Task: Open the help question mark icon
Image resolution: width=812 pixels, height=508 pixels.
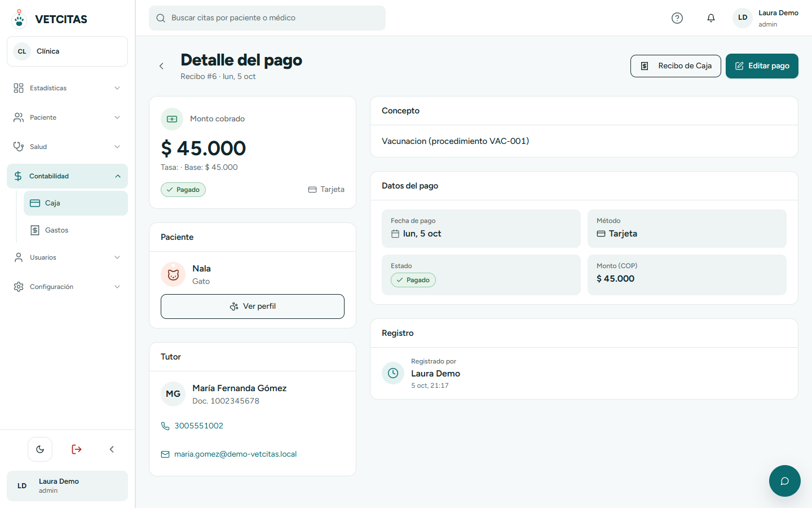Action: pyautogui.click(x=677, y=18)
